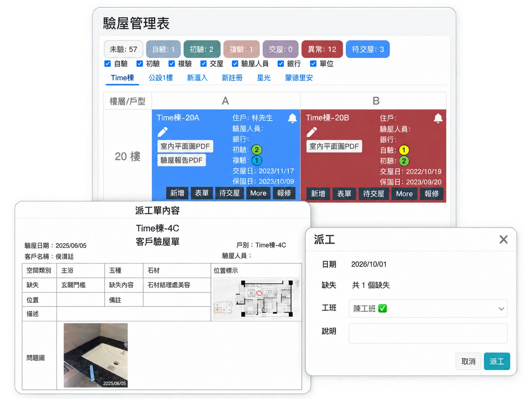This screenshot has width=532, height=399.
Task: Click the pencil edit icon on Time棟-20B
Action: 312,132
